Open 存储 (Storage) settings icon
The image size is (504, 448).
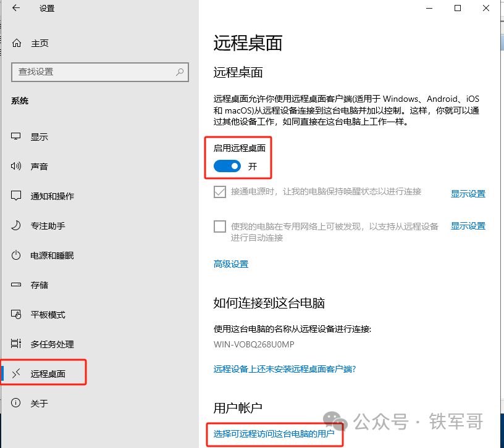click(15, 284)
